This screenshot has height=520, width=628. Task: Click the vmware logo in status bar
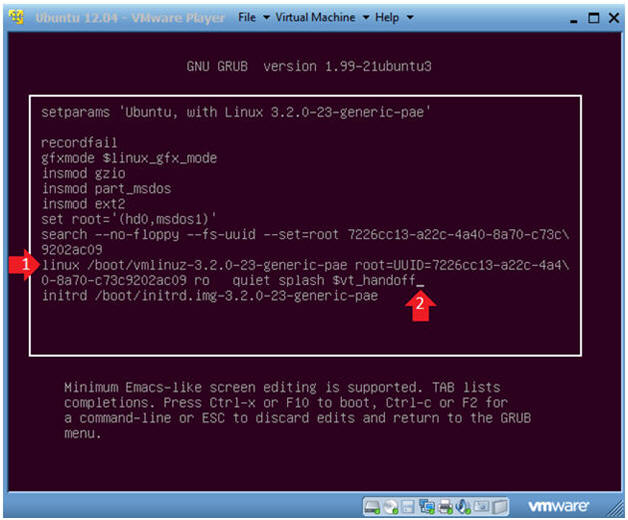[558, 507]
